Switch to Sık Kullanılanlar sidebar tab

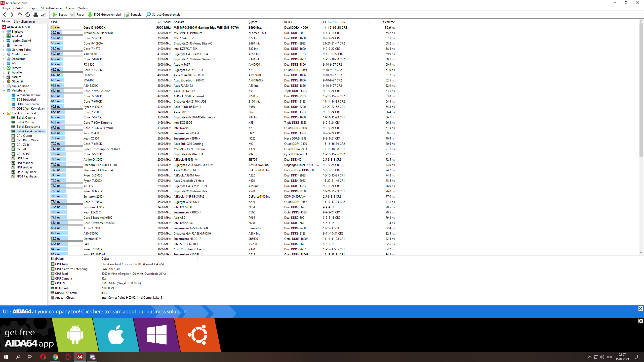click(24, 22)
